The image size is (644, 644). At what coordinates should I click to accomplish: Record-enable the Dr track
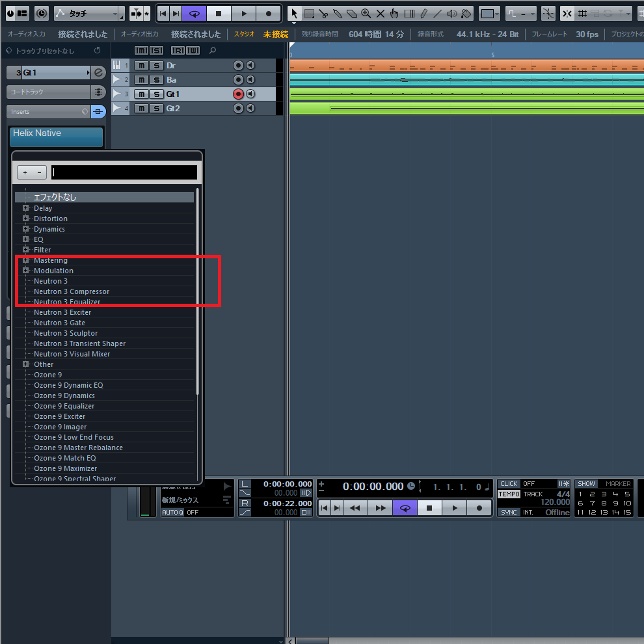[x=238, y=66]
